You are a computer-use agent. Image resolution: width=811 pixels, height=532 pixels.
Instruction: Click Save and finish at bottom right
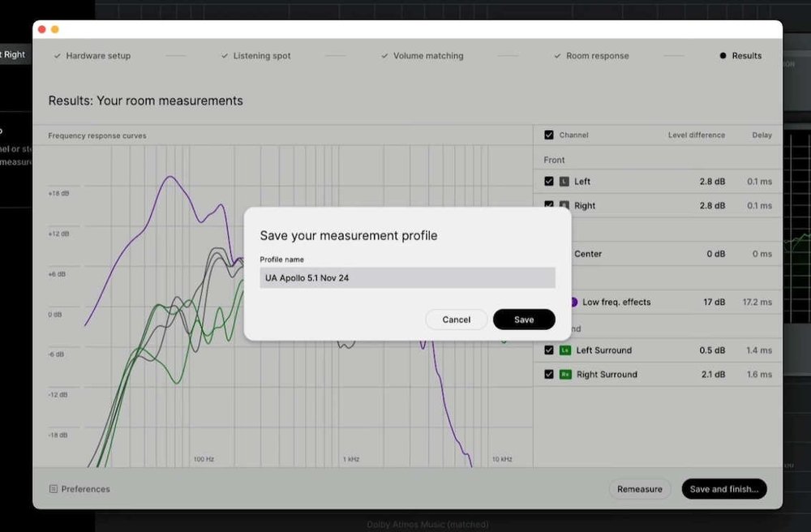click(x=723, y=489)
